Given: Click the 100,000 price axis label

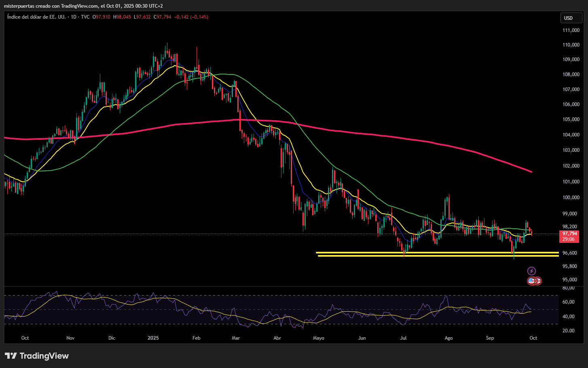Looking at the screenshot, I should 571,198.
